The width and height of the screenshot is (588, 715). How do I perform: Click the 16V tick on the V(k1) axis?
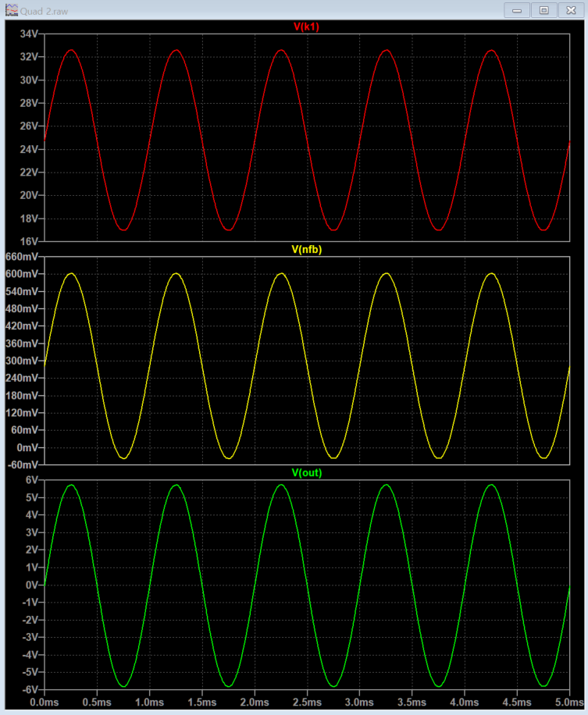pos(28,241)
